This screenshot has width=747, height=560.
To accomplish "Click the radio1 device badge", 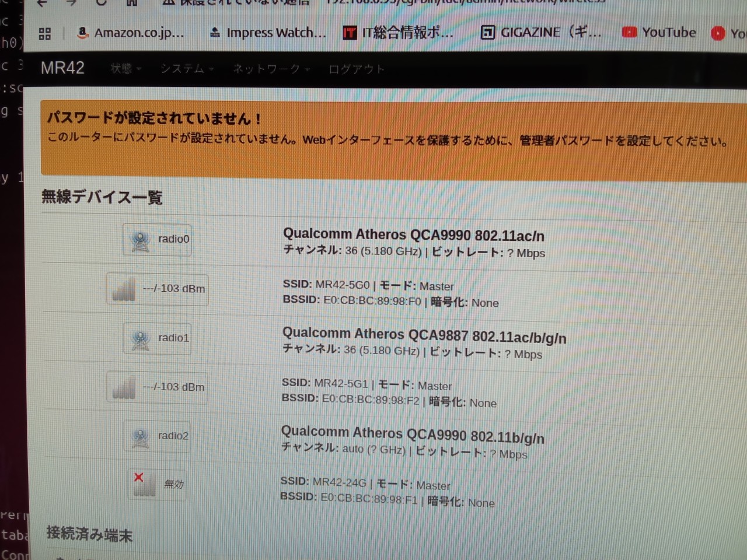I will 157,338.
